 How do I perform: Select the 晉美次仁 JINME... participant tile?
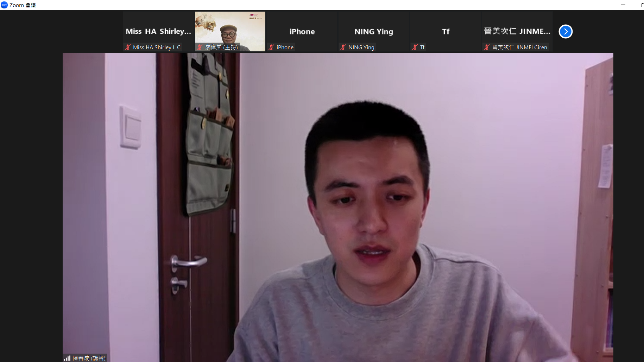coord(517,31)
